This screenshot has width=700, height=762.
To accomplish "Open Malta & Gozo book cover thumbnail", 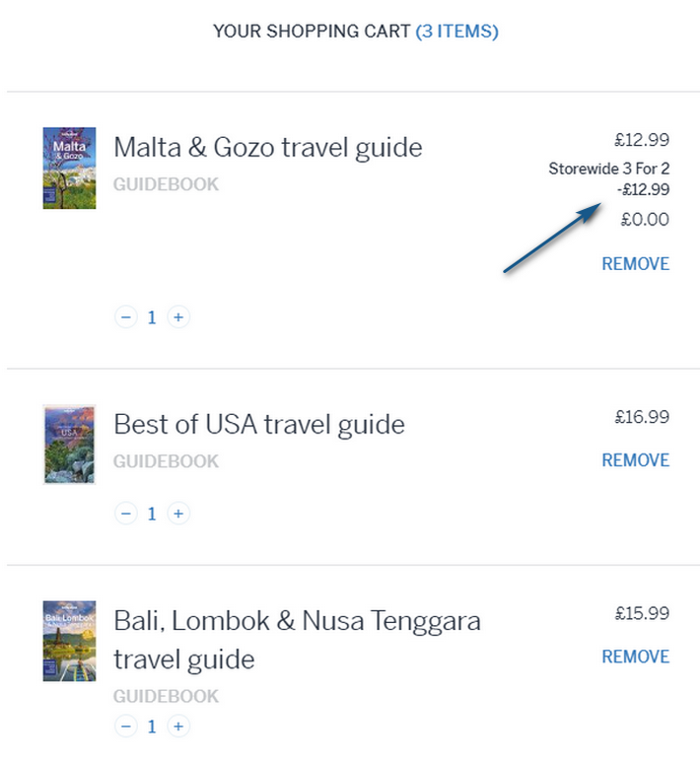I will tap(70, 168).
